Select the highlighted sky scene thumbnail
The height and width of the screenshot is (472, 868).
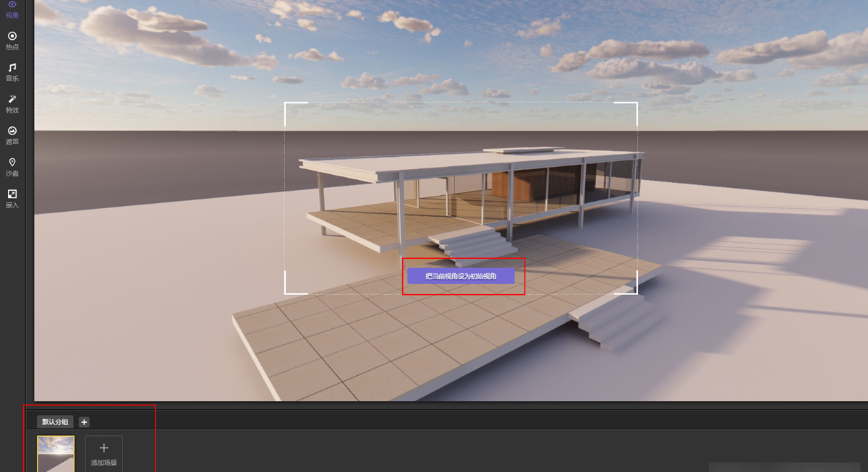(x=56, y=454)
